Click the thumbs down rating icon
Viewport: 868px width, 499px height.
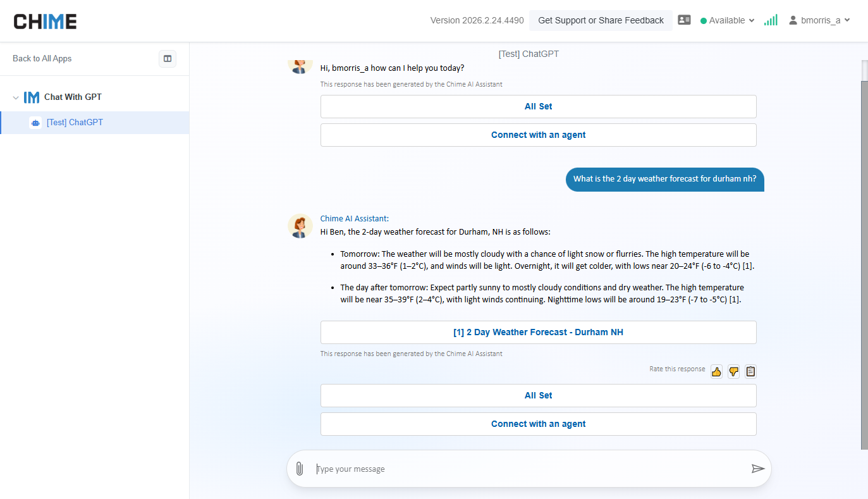pyautogui.click(x=733, y=372)
